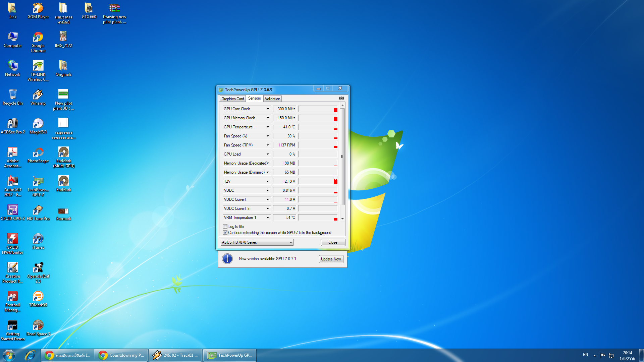The width and height of the screenshot is (644, 362).
Task: Open the 3DMark06 desktop shortcut
Action: pos(38,297)
